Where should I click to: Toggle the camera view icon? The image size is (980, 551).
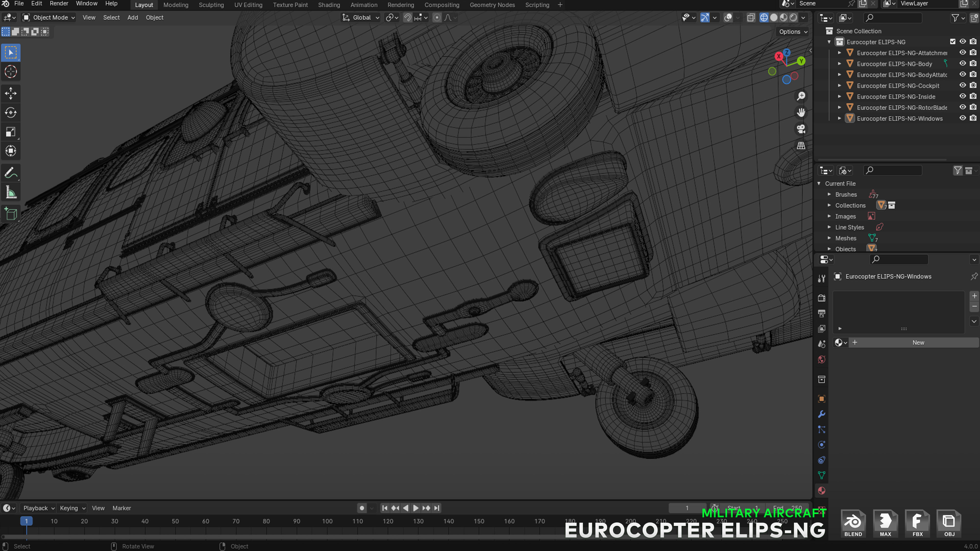[801, 129]
